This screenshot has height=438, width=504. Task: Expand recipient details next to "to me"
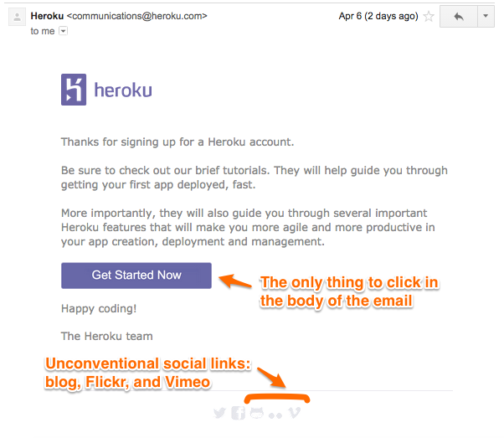(x=64, y=31)
